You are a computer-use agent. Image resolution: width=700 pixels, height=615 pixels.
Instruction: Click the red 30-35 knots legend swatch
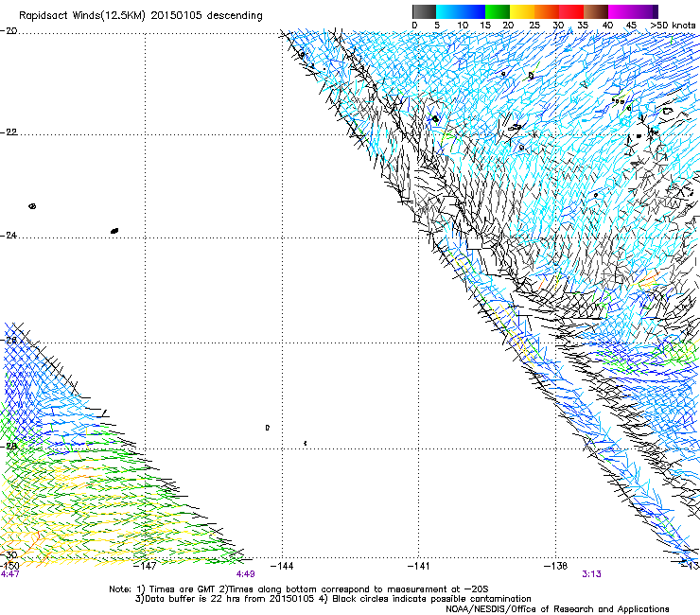pos(571,11)
